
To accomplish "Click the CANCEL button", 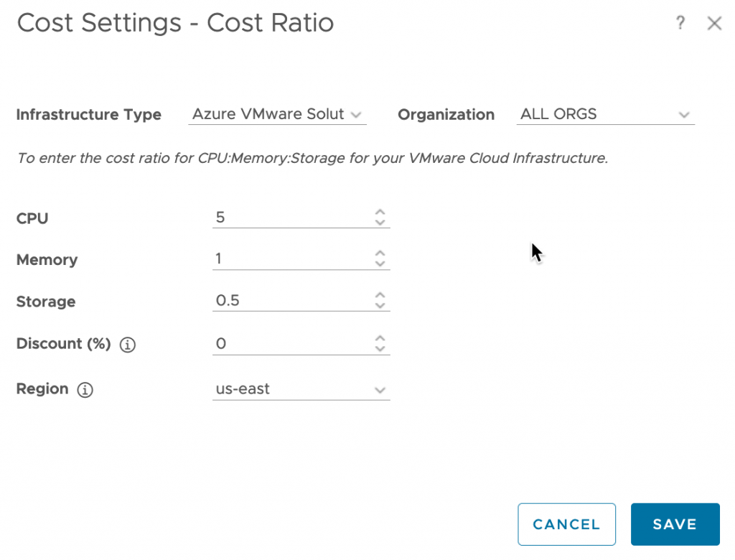I will click(x=566, y=524).
